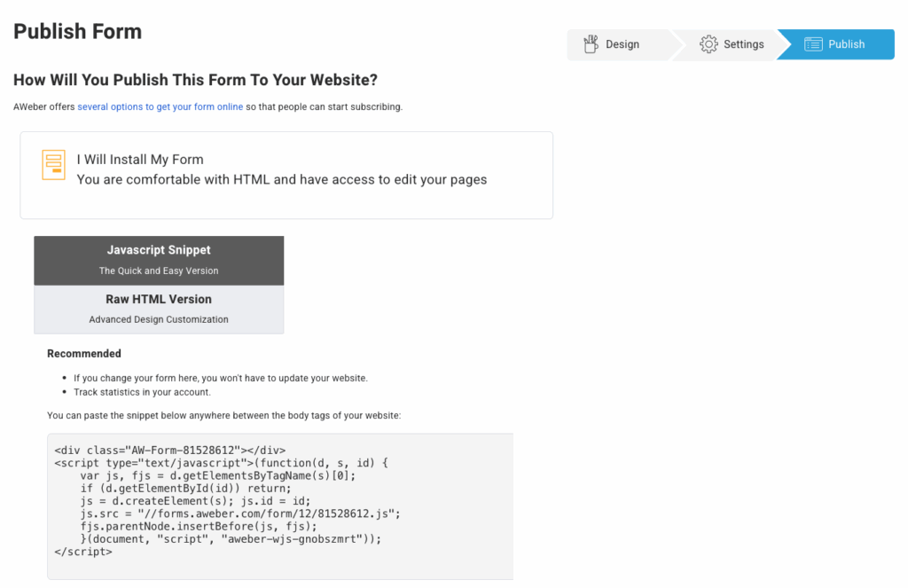Click the 'Recommended' section label
The height and width of the screenshot is (588, 908).
pos(83,353)
